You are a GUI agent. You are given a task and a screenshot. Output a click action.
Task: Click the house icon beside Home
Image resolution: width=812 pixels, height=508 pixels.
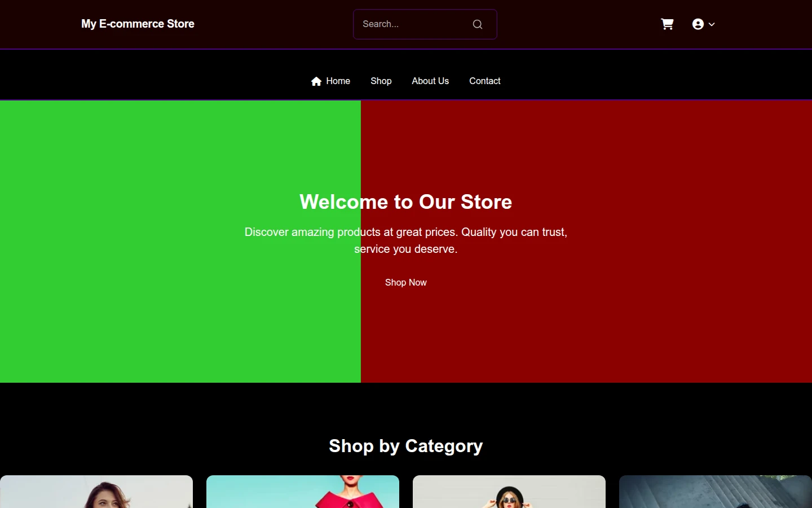pyautogui.click(x=316, y=81)
